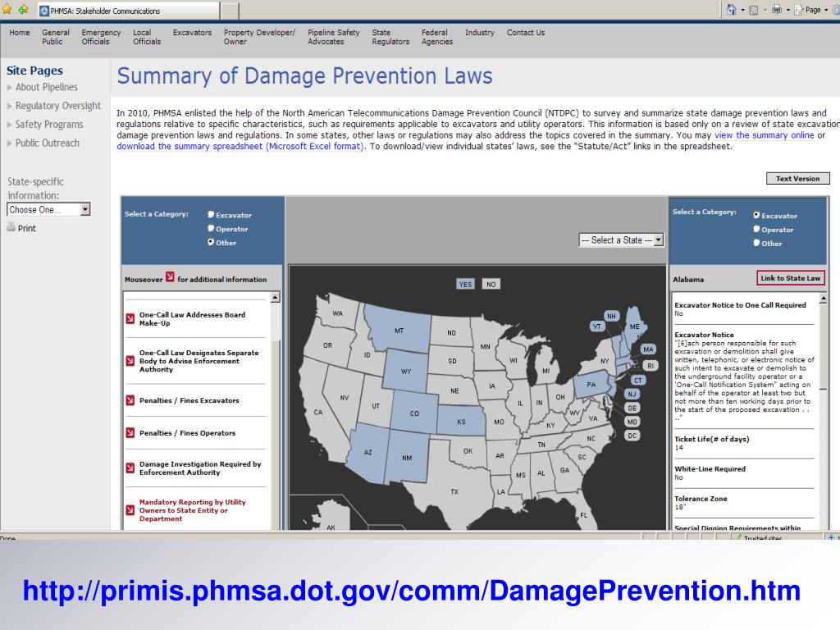Viewport: 840px width, 630px height.
Task: Click the red Mouseover info icon
Action: 170,277
